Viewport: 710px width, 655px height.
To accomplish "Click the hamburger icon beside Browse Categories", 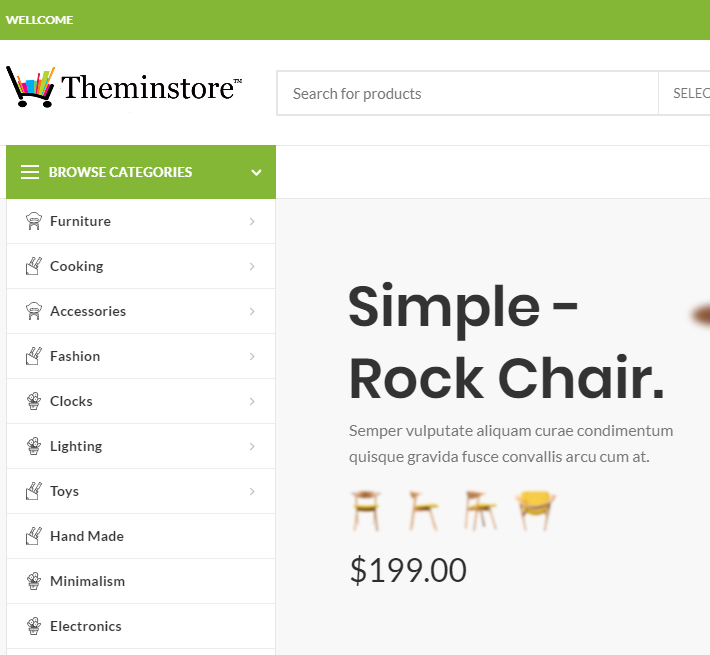I will click(x=30, y=172).
